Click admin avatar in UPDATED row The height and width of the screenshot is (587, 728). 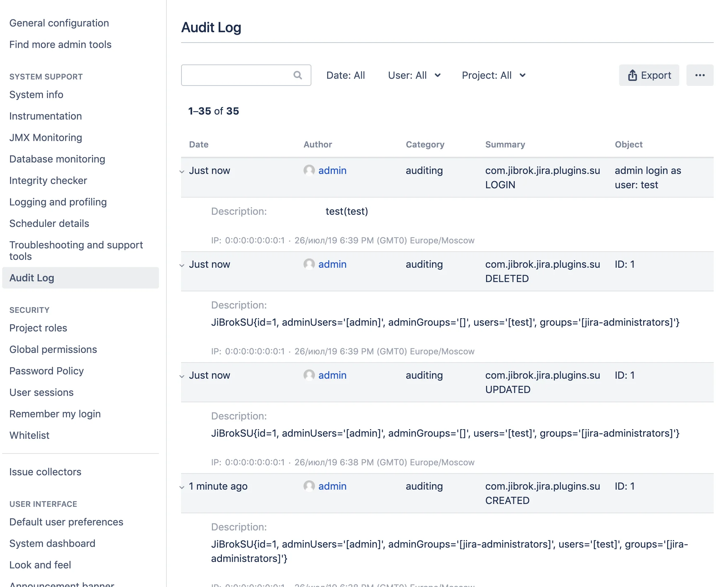pos(309,375)
